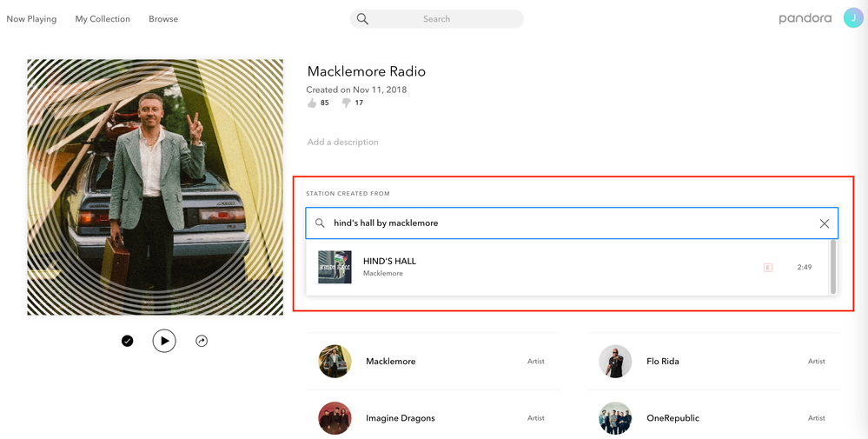This screenshot has height=439, width=868.
Task: Click the magnifier icon in top search bar
Action: pyautogui.click(x=362, y=19)
